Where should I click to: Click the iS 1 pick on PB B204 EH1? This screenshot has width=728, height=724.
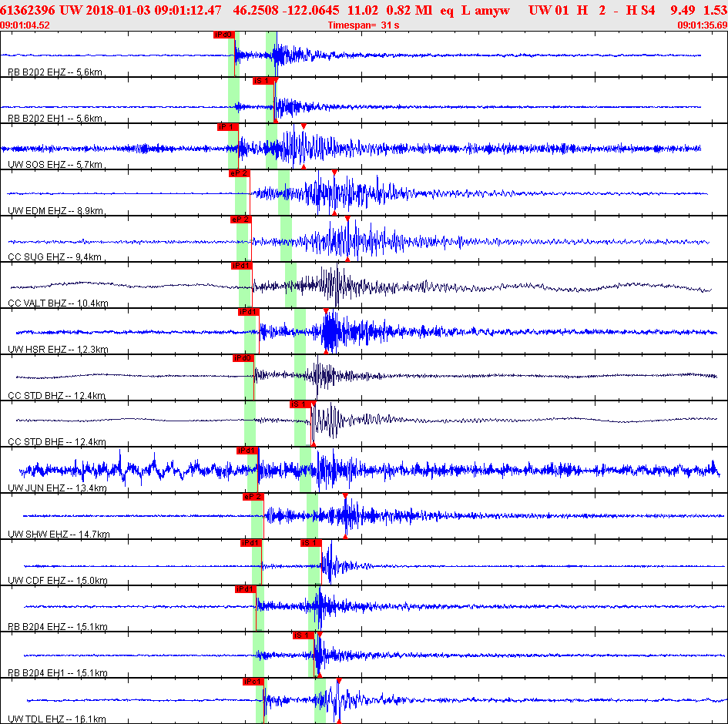click(x=304, y=635)
